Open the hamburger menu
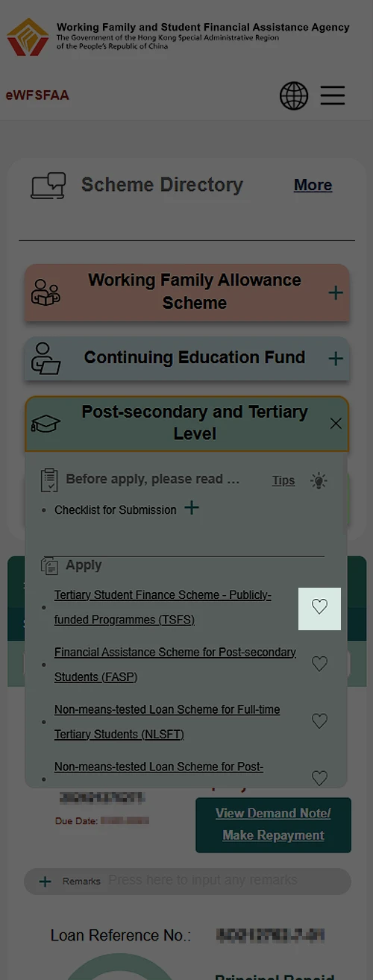 pyautogui.click(x=333, y=95)
